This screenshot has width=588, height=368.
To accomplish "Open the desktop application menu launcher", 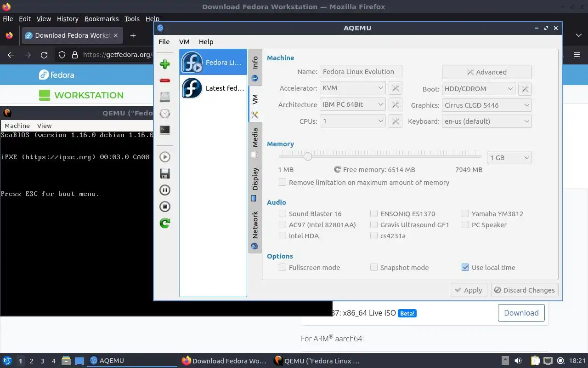I will [x=7, y=361].
